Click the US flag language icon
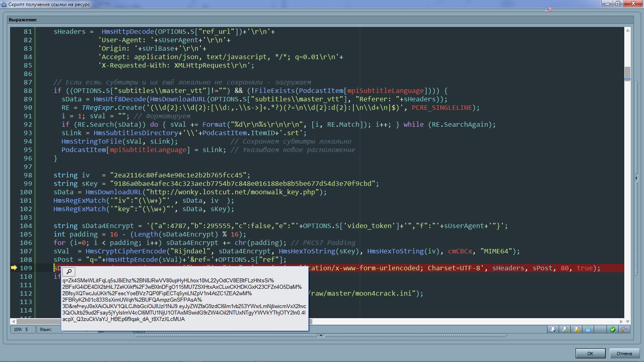 [548, 9]
